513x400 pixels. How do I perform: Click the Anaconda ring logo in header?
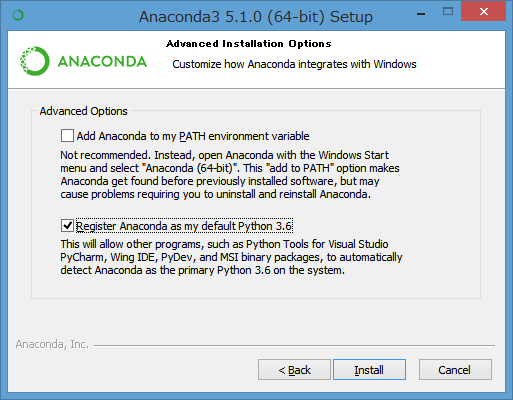coord(35,61)
